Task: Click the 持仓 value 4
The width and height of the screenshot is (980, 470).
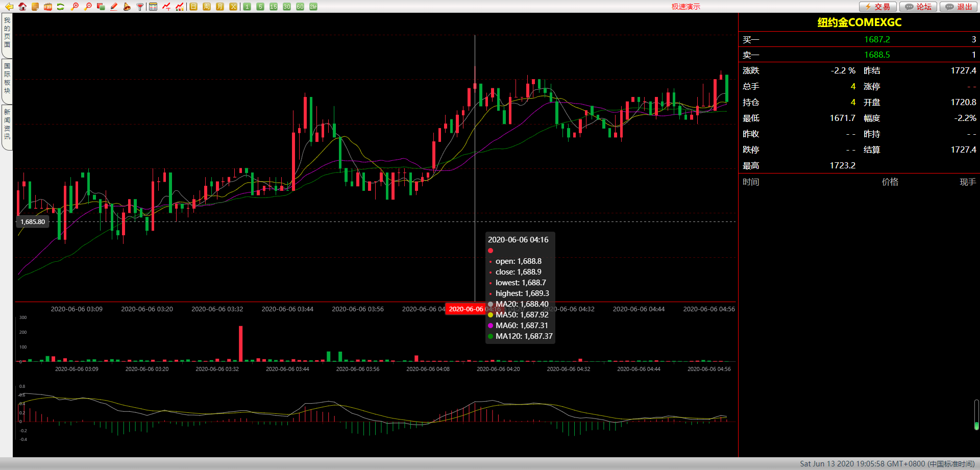Action: click(853, 102)
